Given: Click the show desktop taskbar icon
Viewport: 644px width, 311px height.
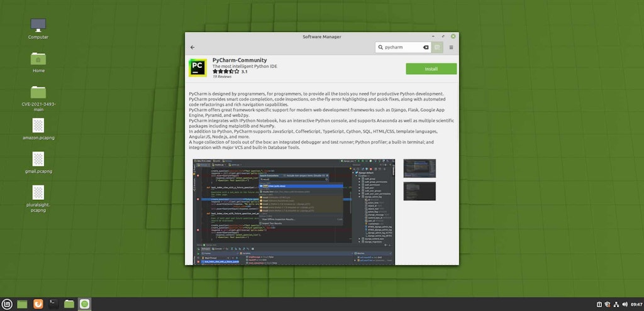Looking at the screenshot, I should point(22,304).
